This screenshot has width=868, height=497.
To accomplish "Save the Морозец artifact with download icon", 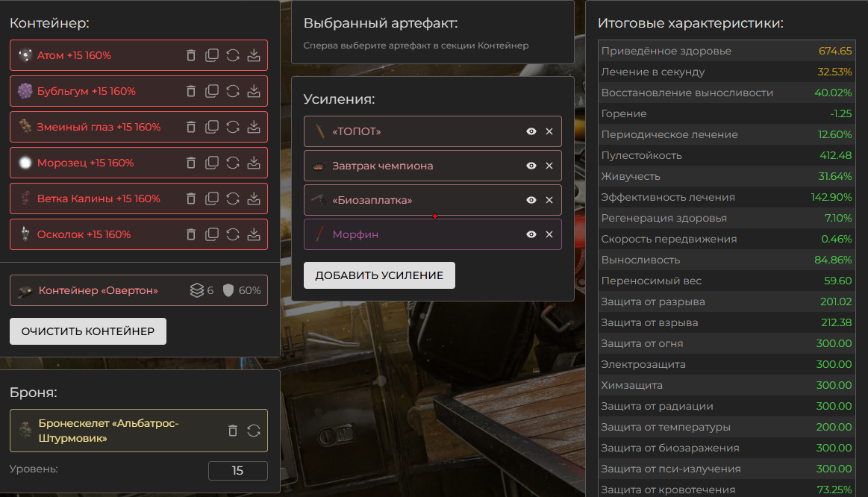I will click(x=254, y=163).
